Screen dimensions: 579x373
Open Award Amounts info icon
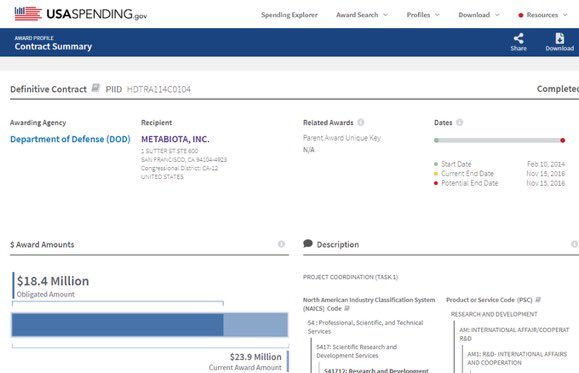pyautogui.click(x=281, y=244)
